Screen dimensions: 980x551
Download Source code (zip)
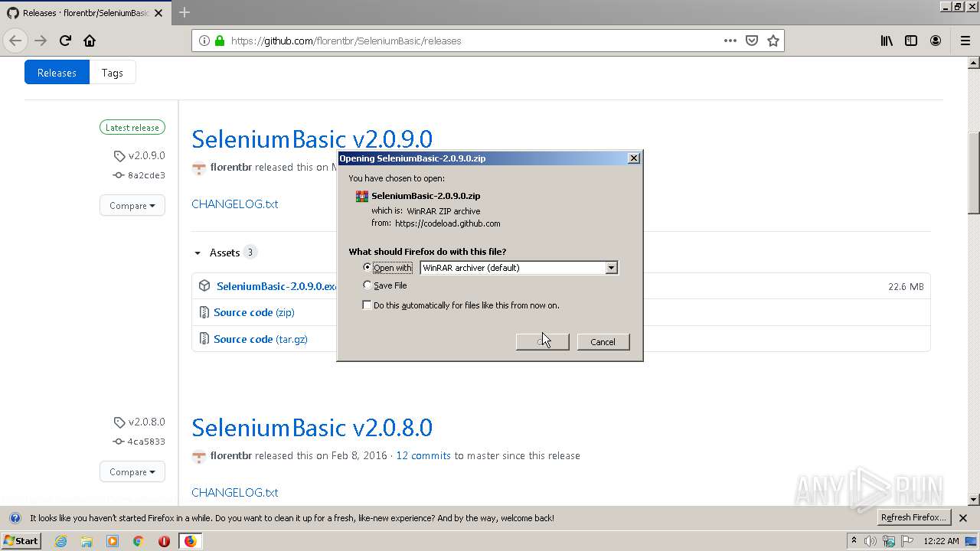(x=253, y=312)
